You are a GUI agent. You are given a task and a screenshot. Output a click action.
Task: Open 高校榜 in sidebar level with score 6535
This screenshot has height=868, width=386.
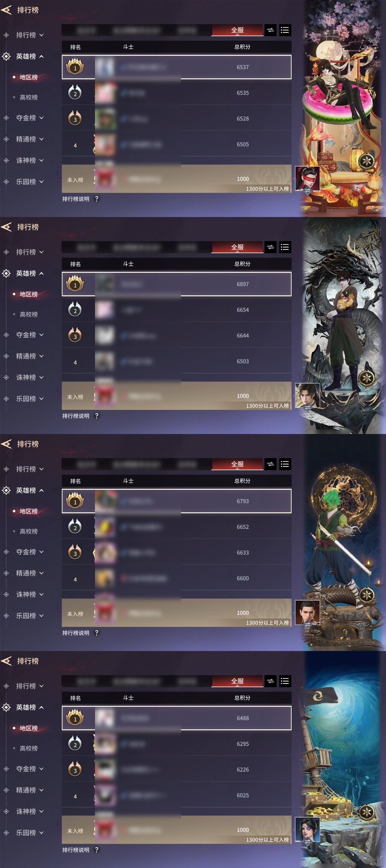pyautogui.click(x=28, y=97)
